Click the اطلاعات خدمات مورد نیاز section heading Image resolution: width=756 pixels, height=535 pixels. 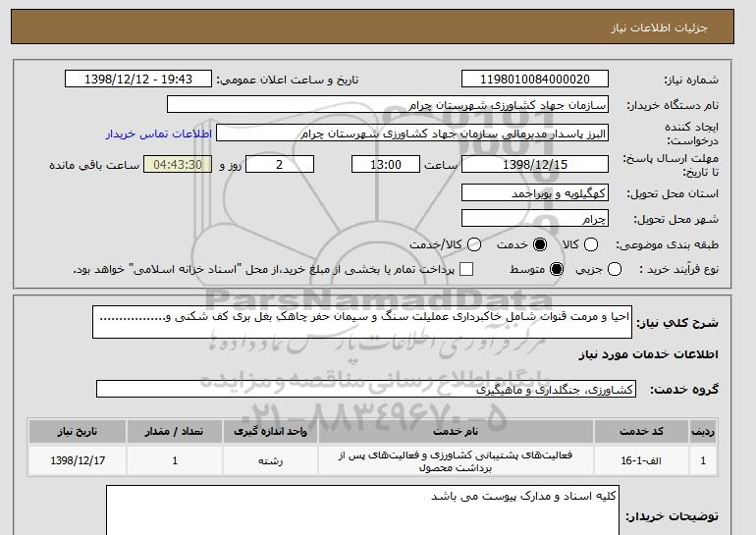pyautogui.click(x=648, y=354)
